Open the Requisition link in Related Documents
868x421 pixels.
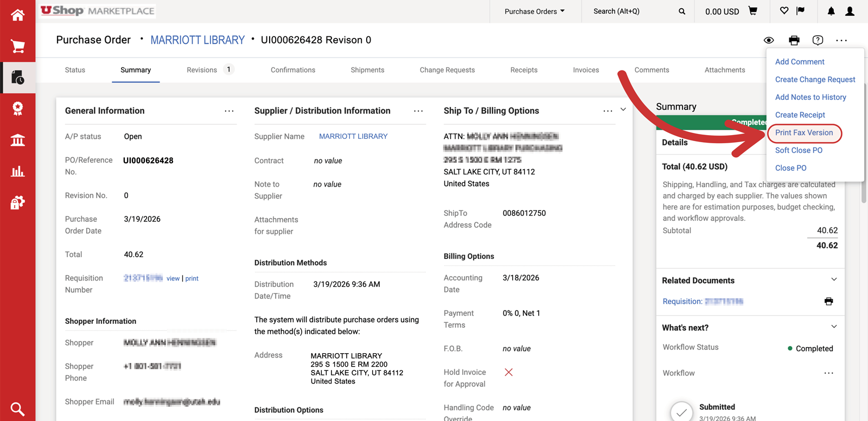click(703, 301)
